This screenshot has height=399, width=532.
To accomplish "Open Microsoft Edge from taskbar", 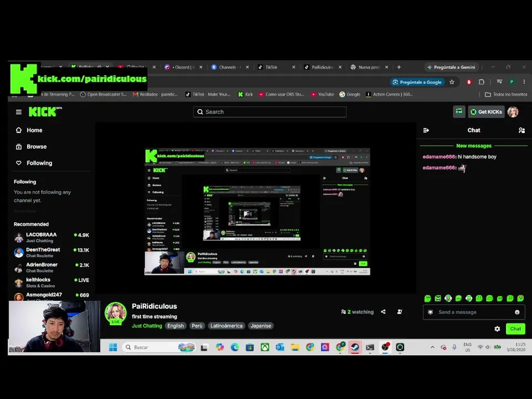I will pyautogui.click(x=235, y=347).
